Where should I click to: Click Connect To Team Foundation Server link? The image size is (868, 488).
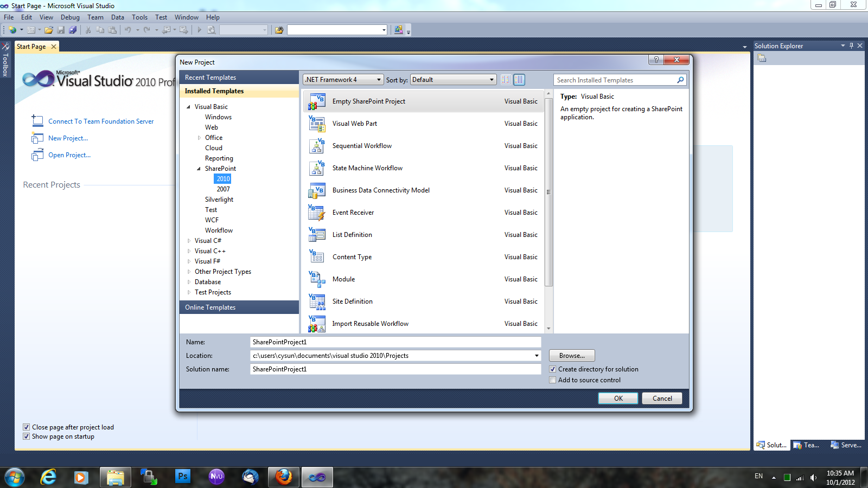pyautogui.click(x=101, y=121)
